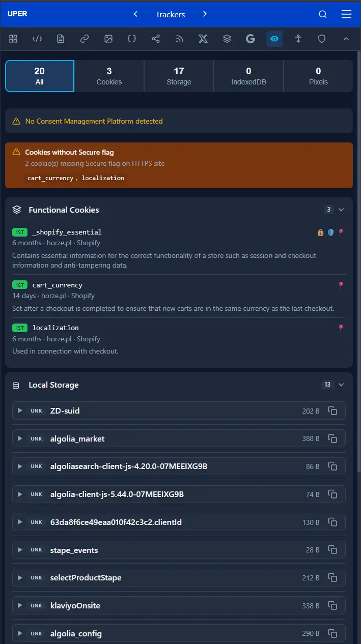Open the social share panel icon
Screen dimensions: 361x644
pos(156,39)
